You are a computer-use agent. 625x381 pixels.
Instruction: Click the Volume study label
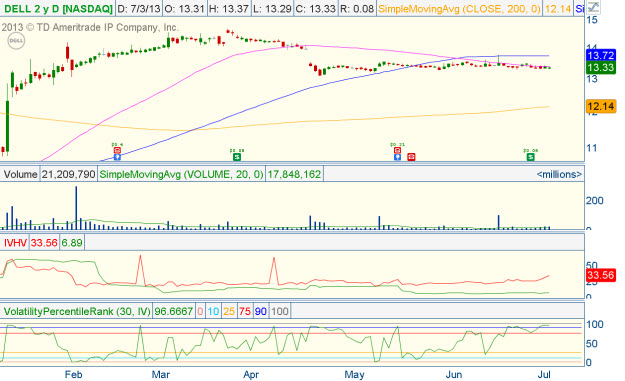[x=20, y=174]
